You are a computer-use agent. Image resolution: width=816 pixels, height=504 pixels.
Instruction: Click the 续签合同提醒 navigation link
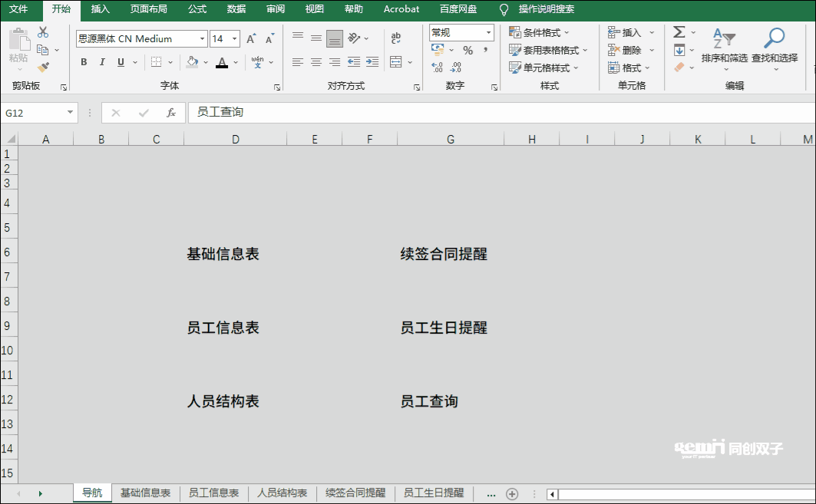444,254
